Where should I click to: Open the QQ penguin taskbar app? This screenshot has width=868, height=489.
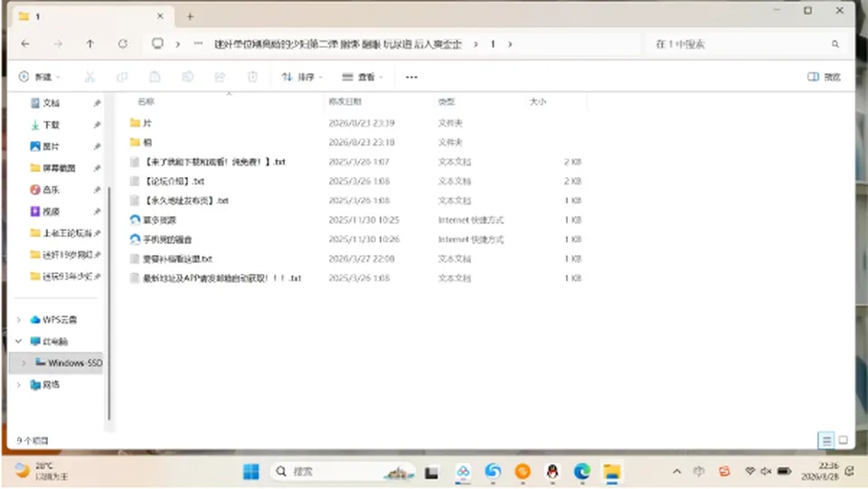coord(552,472)
